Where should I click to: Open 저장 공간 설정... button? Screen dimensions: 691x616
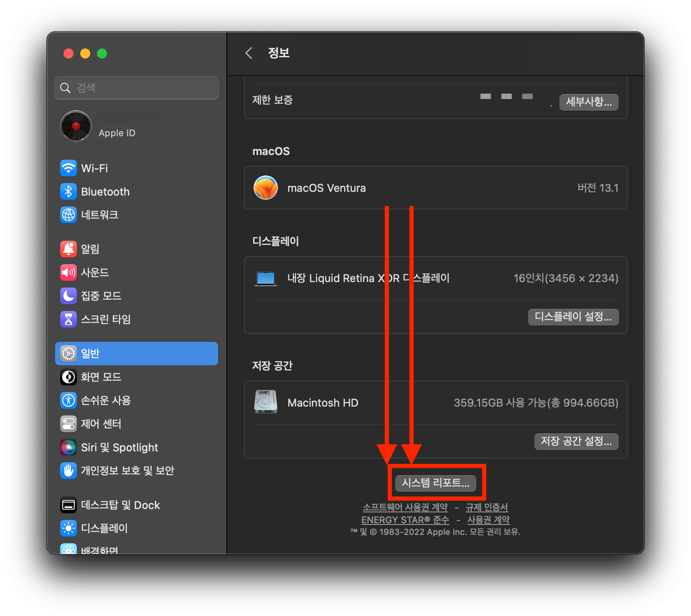pos(576,441)
